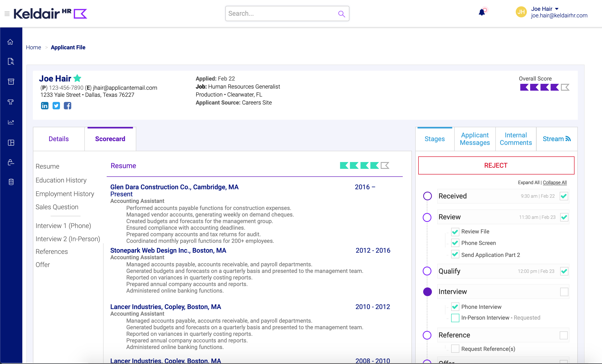This screenshot has height=364, width=602.
Task: Open applicant's LinkedIn profile icon
Action: (44, 106)
